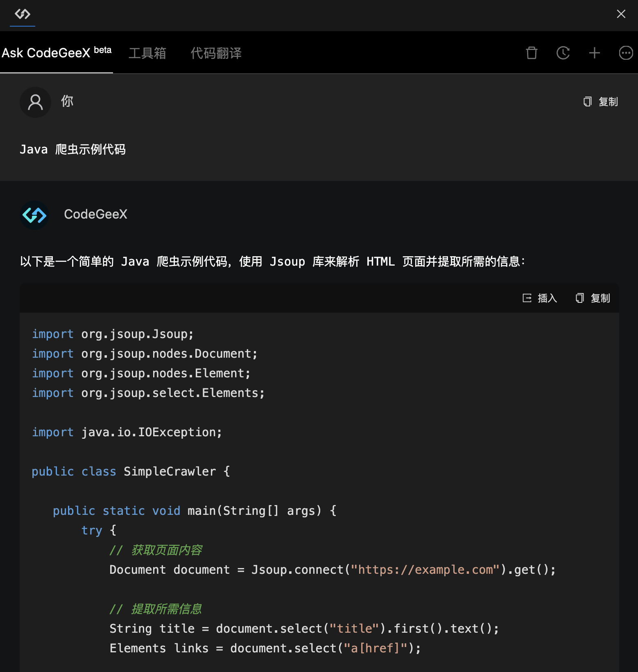
Task: Insert the code block using 插入
Action: click(540, 298)
